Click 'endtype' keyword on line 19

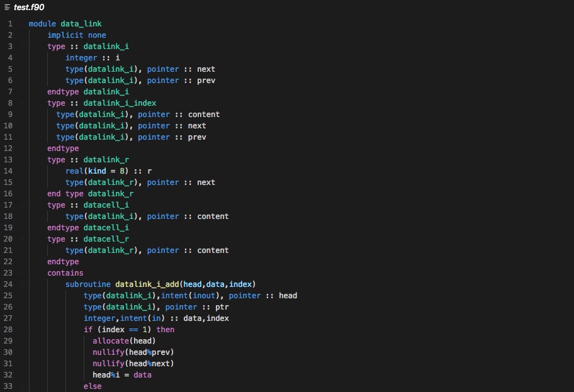click(63, 228)
